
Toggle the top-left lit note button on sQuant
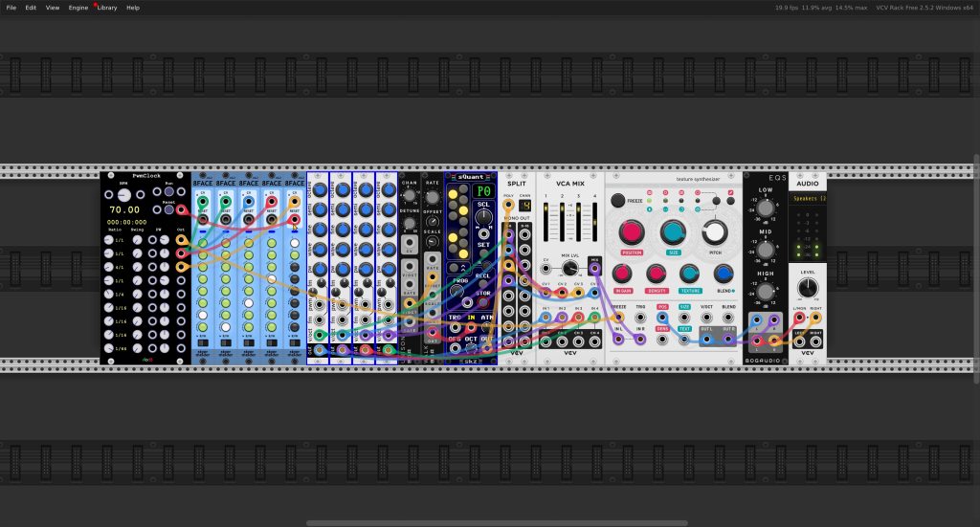453,194
